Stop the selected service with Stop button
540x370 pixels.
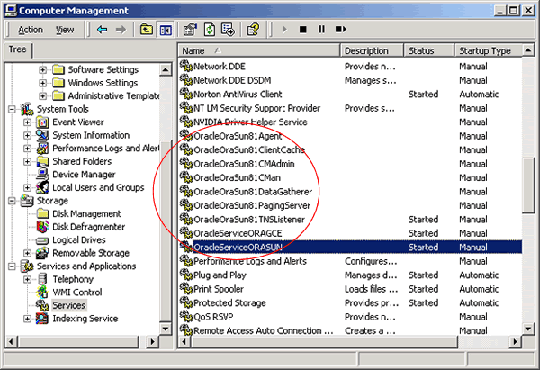pyautogui.click(x=303, y=30)
